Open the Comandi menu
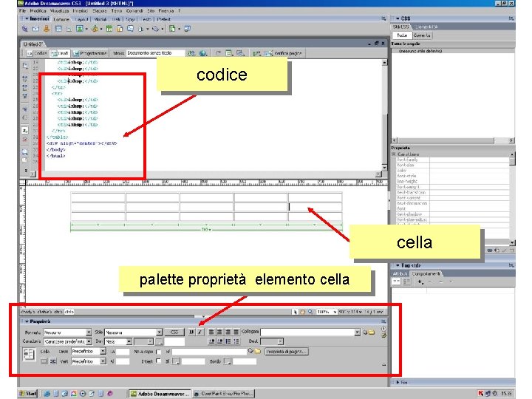Screen dimensions: 532x399 (134, 11)
